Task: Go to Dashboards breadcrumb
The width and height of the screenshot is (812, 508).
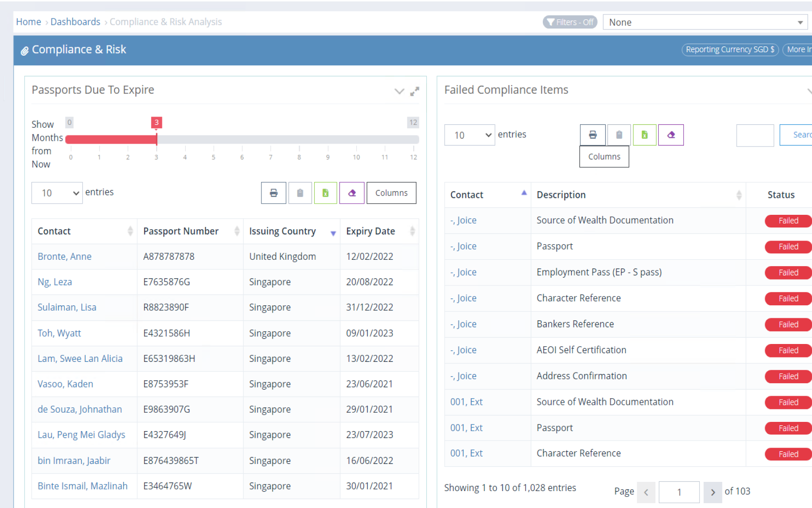Action: [75, 22]
